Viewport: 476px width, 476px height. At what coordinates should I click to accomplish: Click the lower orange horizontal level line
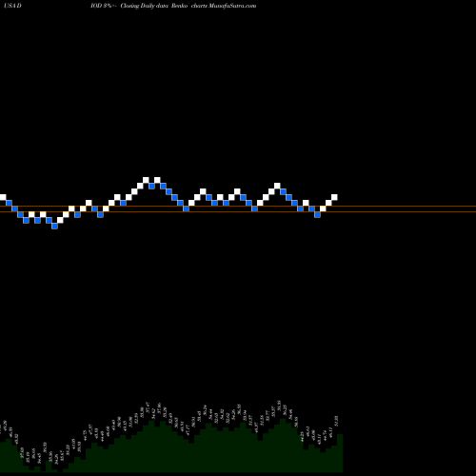pyautogui.click(x=238, y=211)
